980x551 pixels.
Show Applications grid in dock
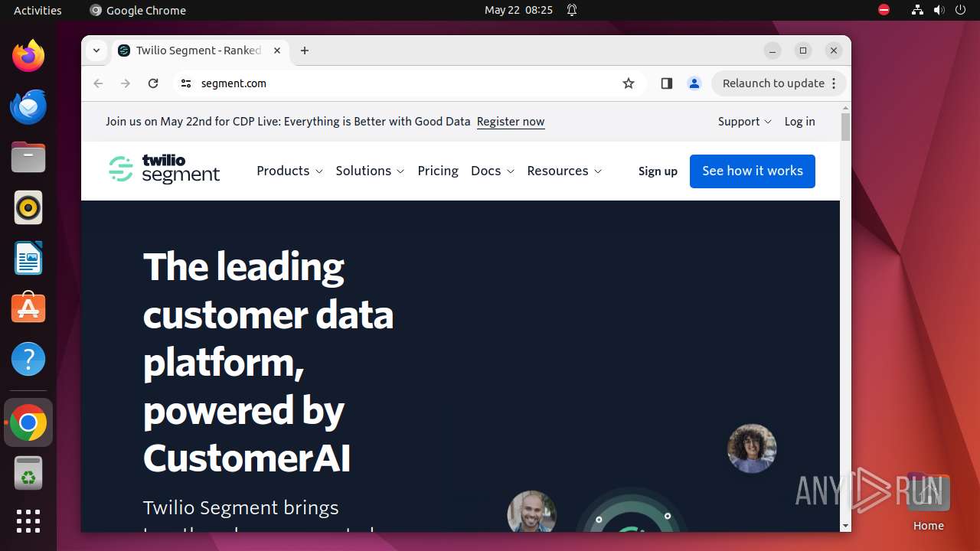coord(28,521)
